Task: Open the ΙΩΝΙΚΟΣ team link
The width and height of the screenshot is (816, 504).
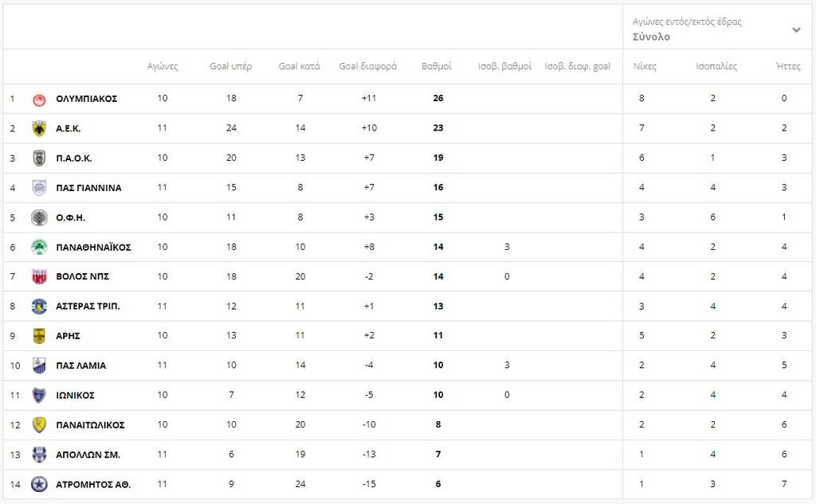Action: coord(75,396)
